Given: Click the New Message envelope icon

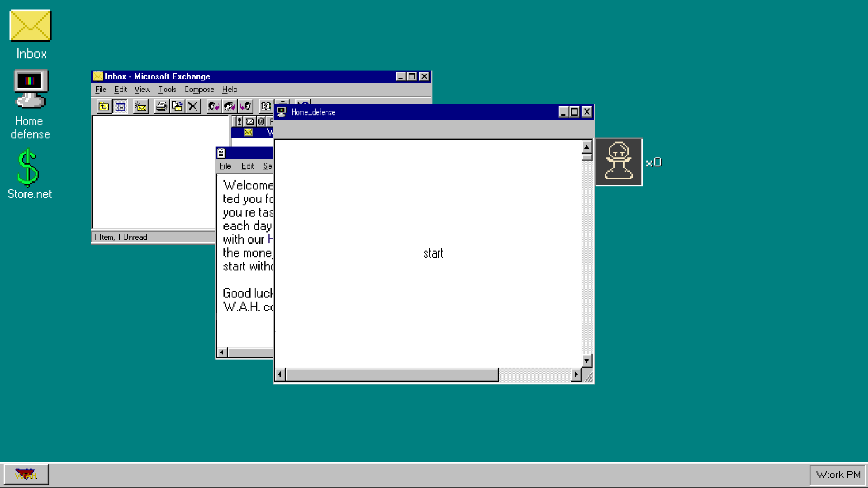Looking at the screenshot, I should 141,107.
